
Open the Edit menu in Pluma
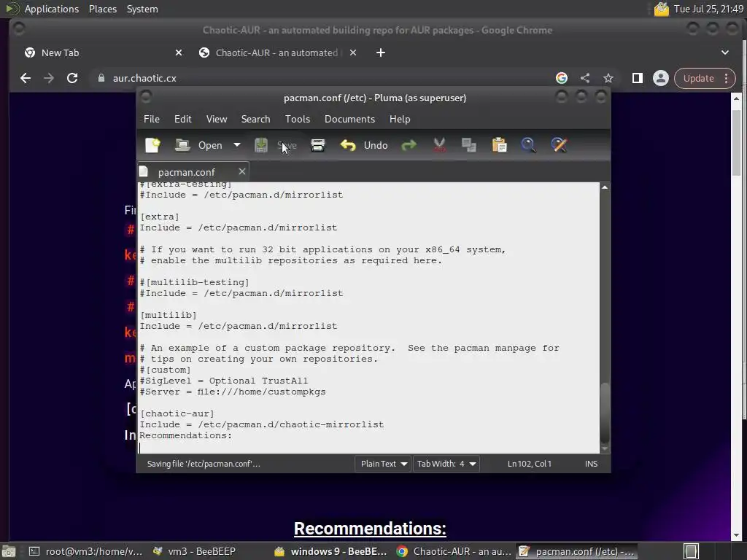click(x=183, y=119)
